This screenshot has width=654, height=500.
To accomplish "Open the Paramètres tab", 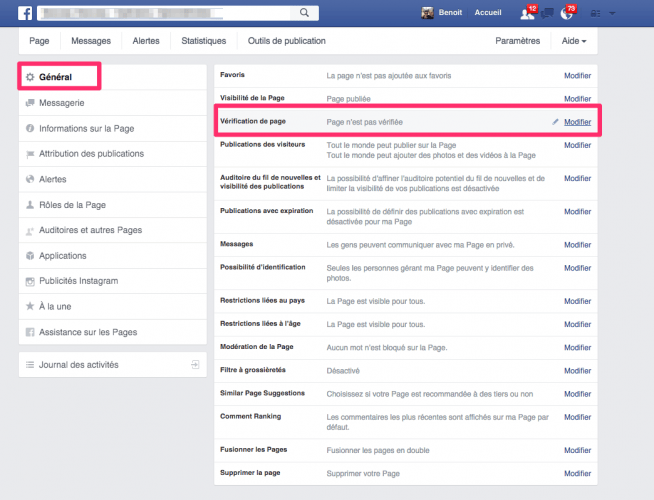I will 518,41.
